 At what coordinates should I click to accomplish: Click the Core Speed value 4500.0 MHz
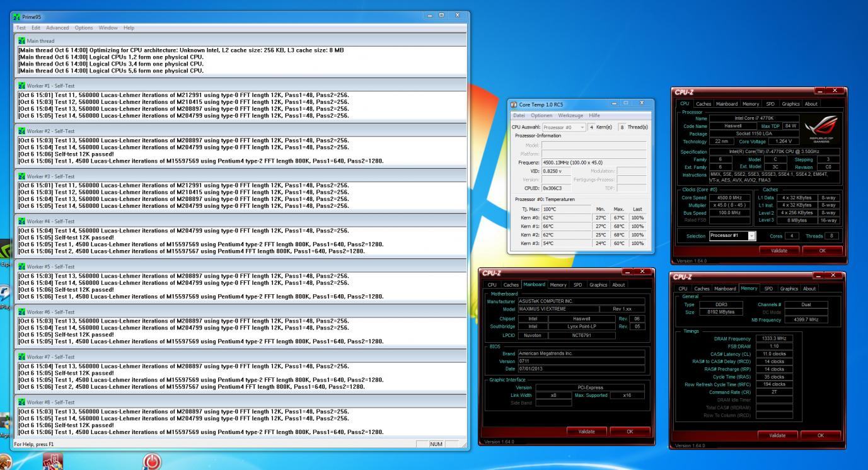(x=730, y=198)
